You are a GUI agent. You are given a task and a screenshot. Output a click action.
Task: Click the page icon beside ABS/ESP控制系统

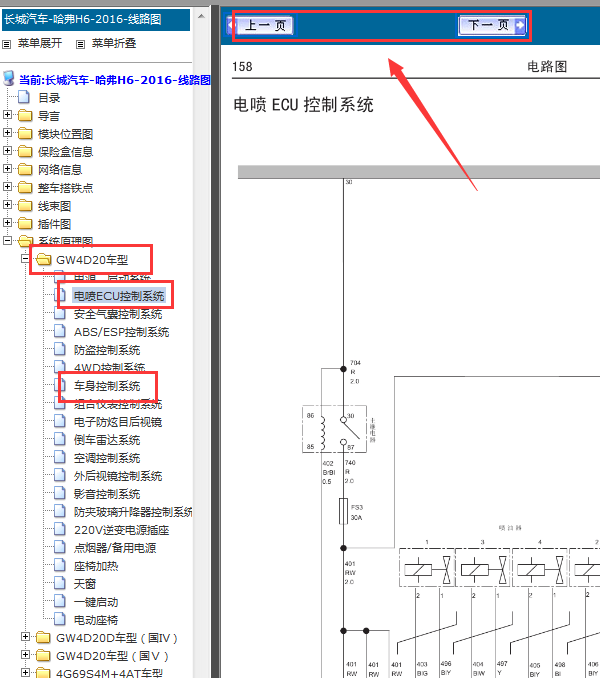click(x=60, y=332)
